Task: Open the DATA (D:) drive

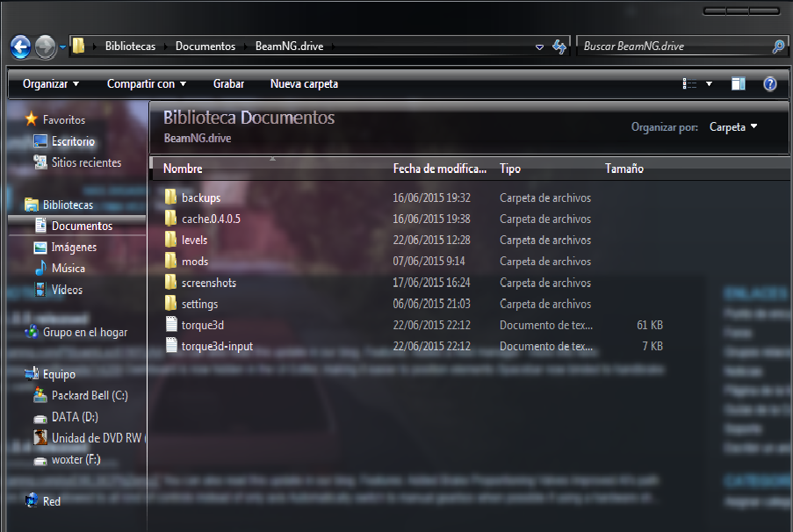Action: tap(75, 417)
